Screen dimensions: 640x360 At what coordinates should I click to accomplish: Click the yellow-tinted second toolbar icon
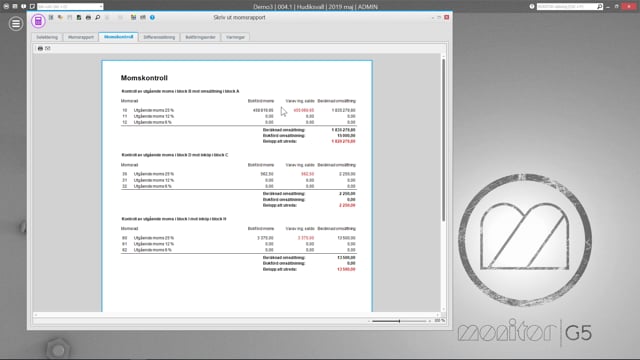60,18
